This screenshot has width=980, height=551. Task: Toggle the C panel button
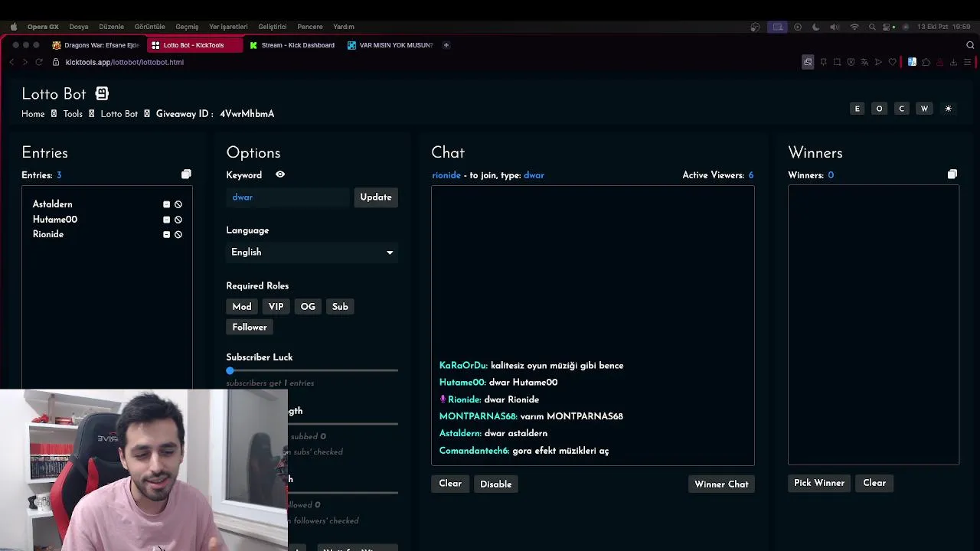coord(901,109)
